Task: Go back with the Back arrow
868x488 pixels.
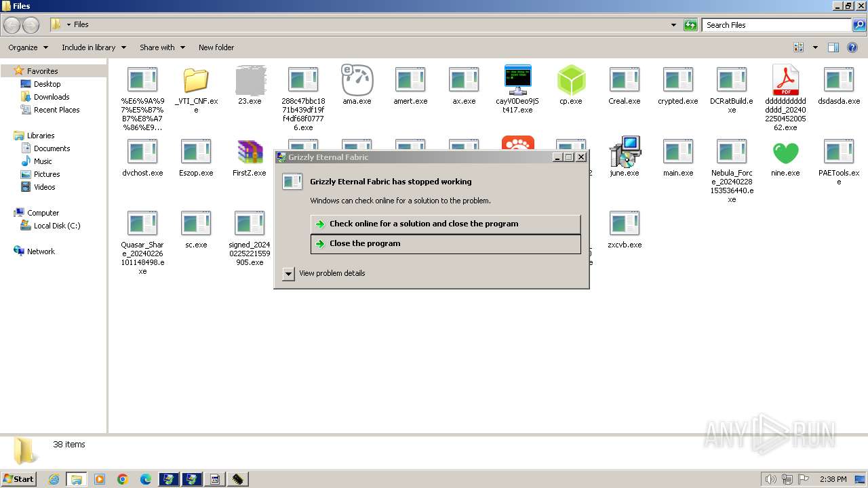Action: click(12, 25)
